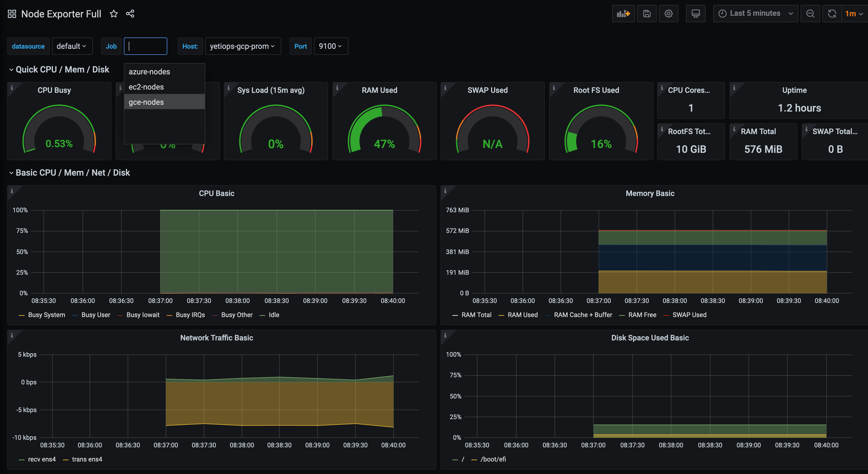The height and width of the screenshot is (474, 868).
Task: Enable kiosk TV view mode
Action: tap(696, 14)
